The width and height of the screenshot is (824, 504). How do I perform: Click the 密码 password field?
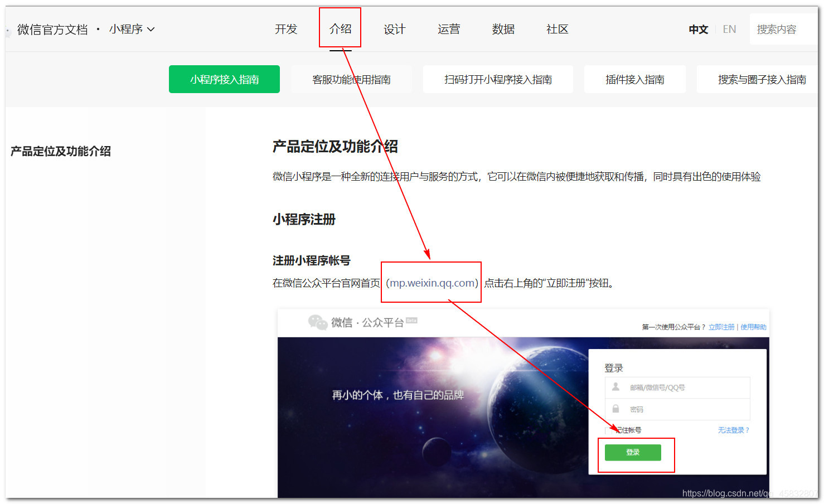(x=677, y=409)
